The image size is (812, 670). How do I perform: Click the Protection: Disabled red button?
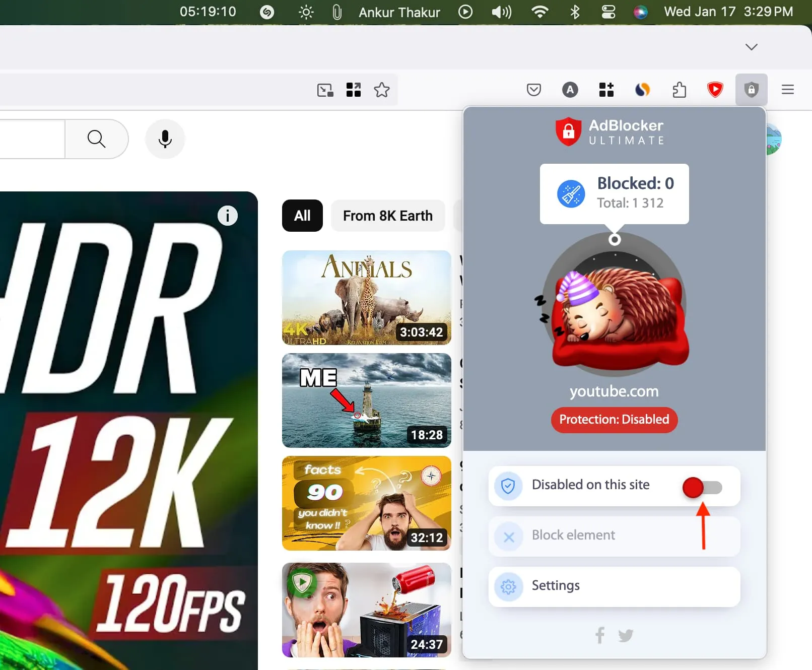click(614, 420)
